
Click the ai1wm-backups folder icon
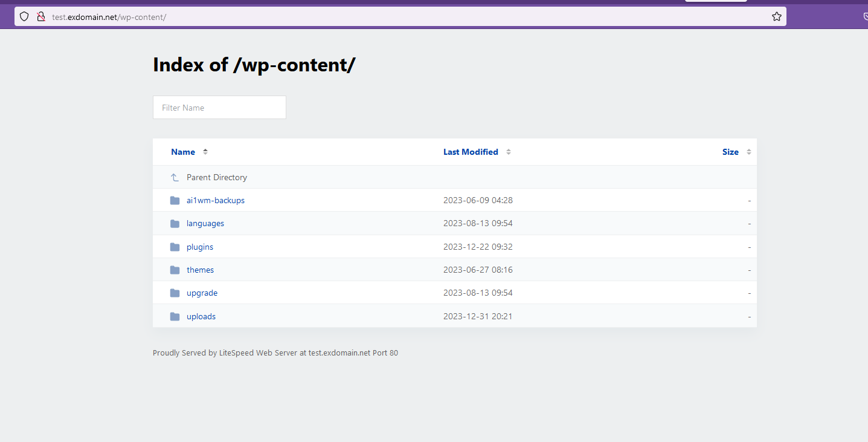pos(175,201)
